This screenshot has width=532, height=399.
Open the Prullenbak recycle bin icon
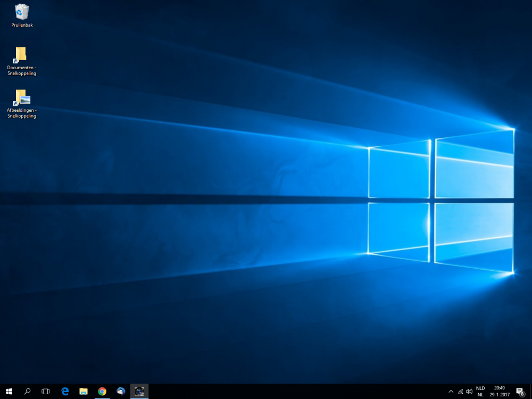tap(22, 12)
